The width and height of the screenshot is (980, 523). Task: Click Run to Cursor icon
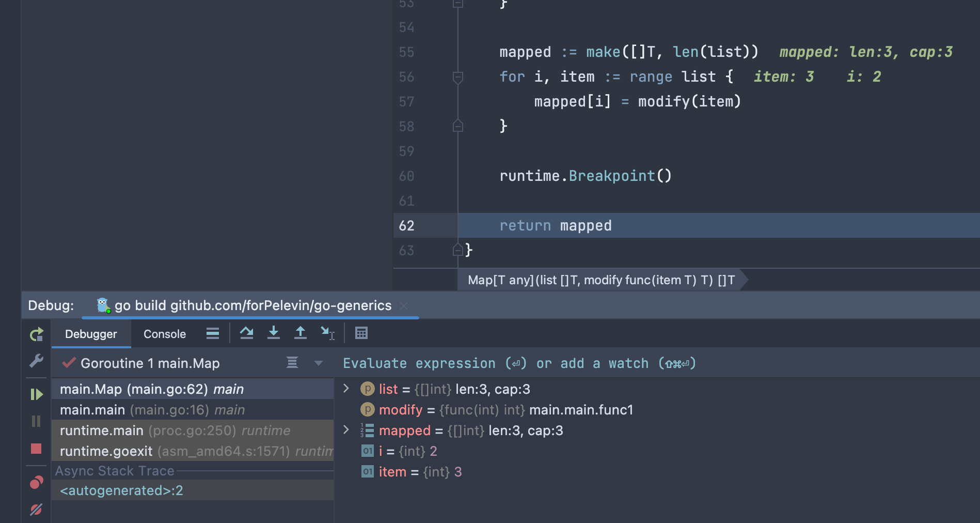[x=327, y=333]
